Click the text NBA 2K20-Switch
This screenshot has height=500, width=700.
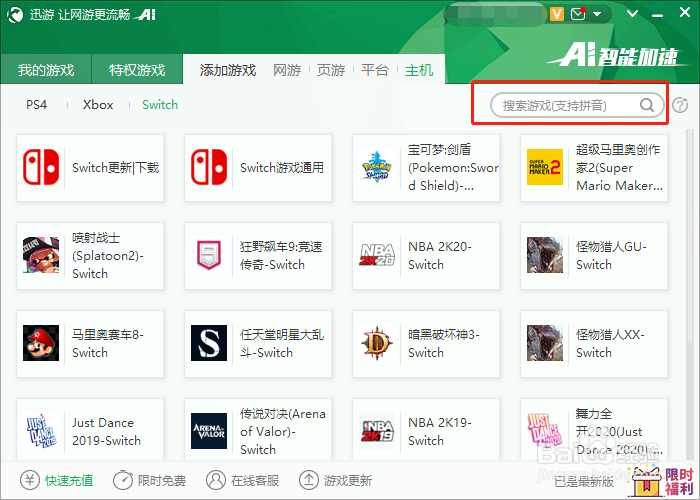click(x=440, y=255)
